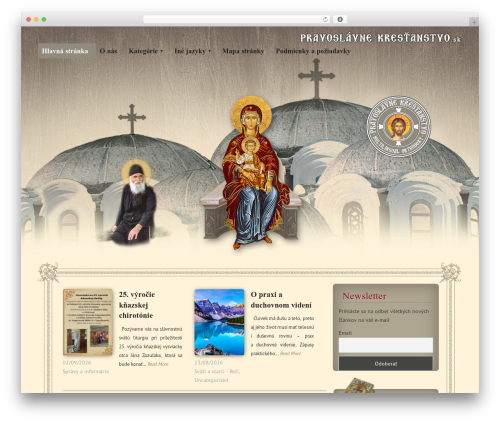Click the chirotónie invitation thumbnail
The image size is (500, 423).
[x=88, y=322]
